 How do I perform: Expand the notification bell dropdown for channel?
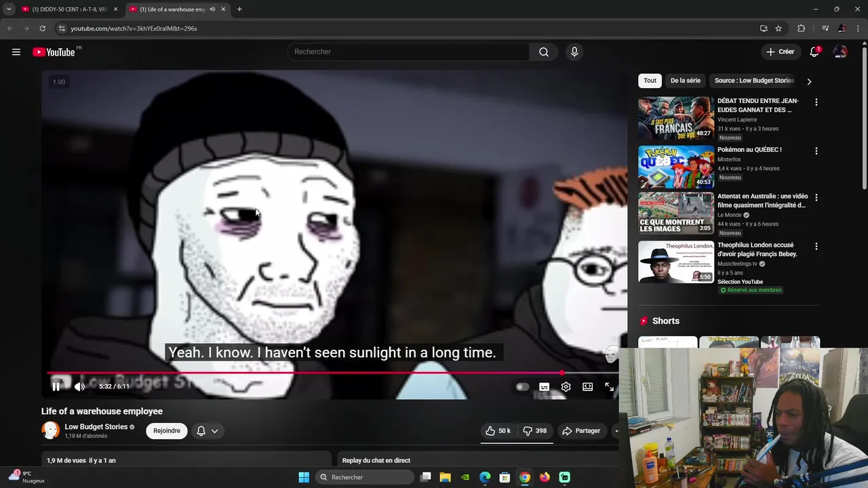click(208, 431)
